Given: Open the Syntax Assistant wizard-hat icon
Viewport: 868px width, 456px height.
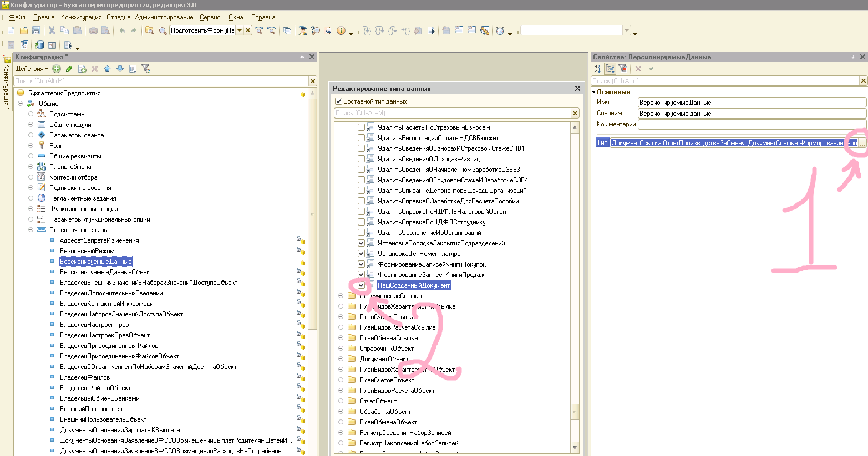Looking at the screenshot, I should (x=302, y=30).
